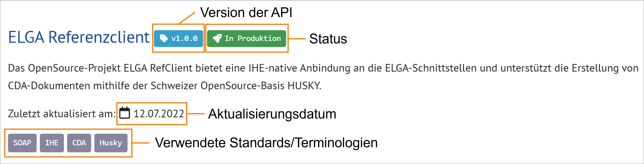Click the In Produktion status text

click(x=253, y=39)
